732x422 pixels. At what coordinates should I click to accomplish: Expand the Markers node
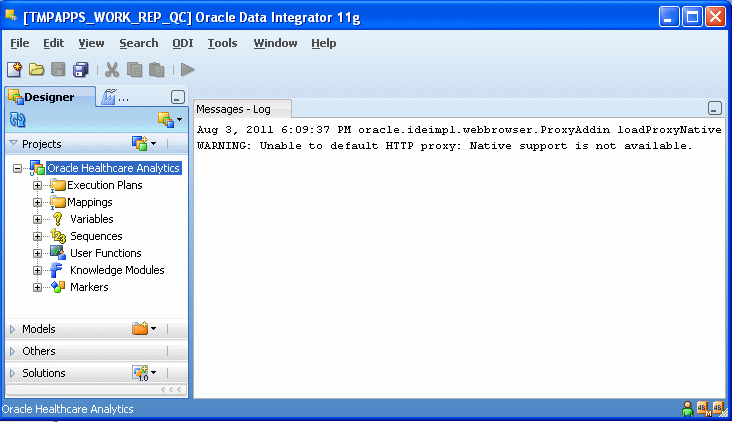click(37, 287)
